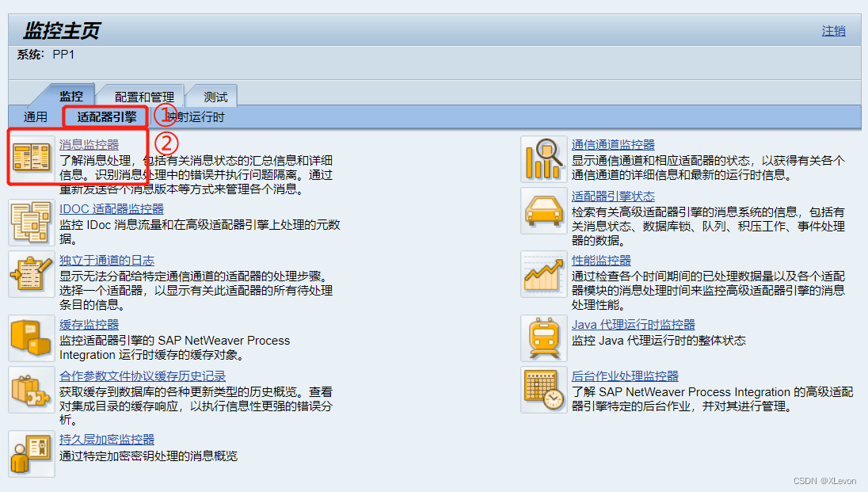
Task: Open the 消息监控器 link
Action: pos(89,144)
